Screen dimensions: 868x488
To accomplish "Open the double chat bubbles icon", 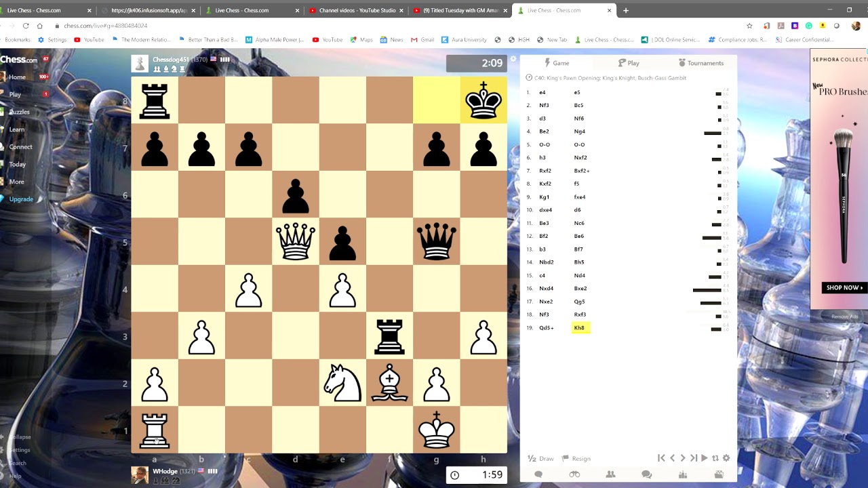I will 647,474.
